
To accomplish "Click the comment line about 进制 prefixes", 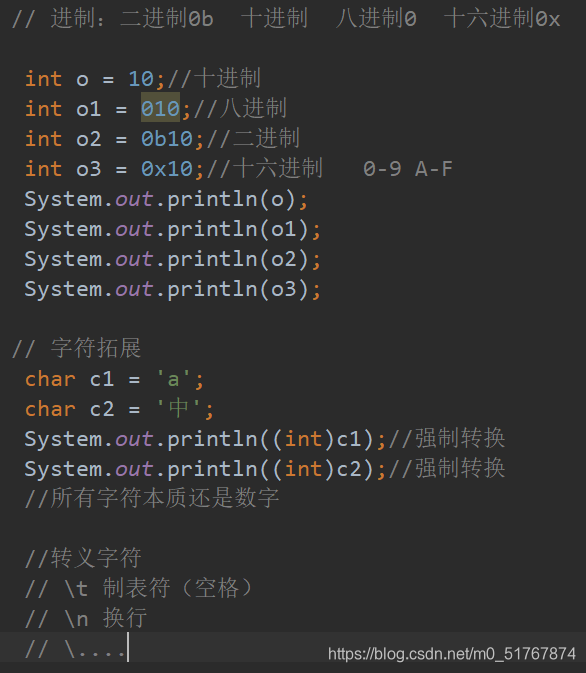I will tap(286, 19).
